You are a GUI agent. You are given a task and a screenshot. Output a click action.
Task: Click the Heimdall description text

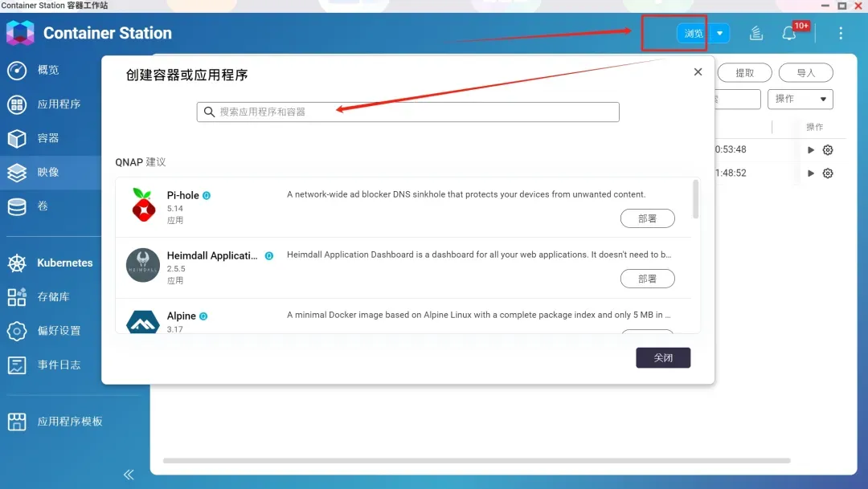click(x=479, y=255)
